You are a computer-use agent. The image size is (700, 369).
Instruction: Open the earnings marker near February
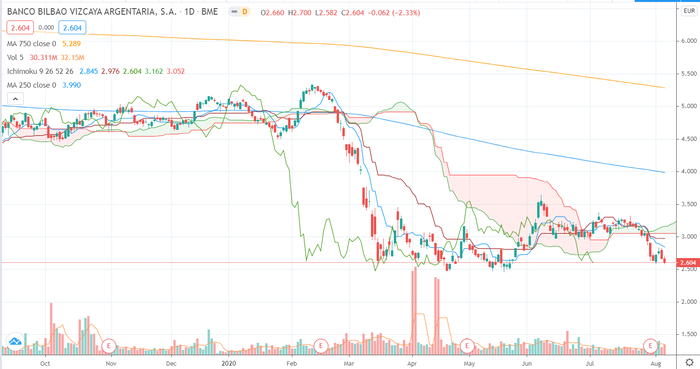coord(321,346)
